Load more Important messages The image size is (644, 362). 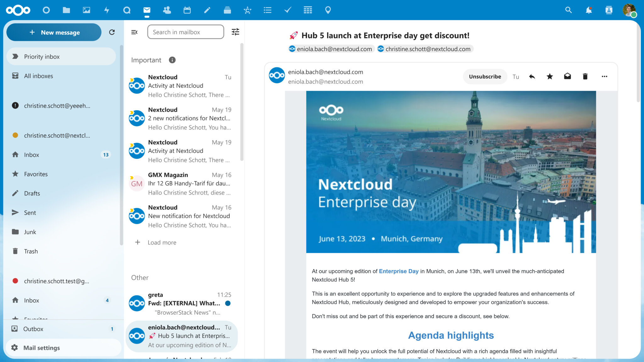pos(162,242)
